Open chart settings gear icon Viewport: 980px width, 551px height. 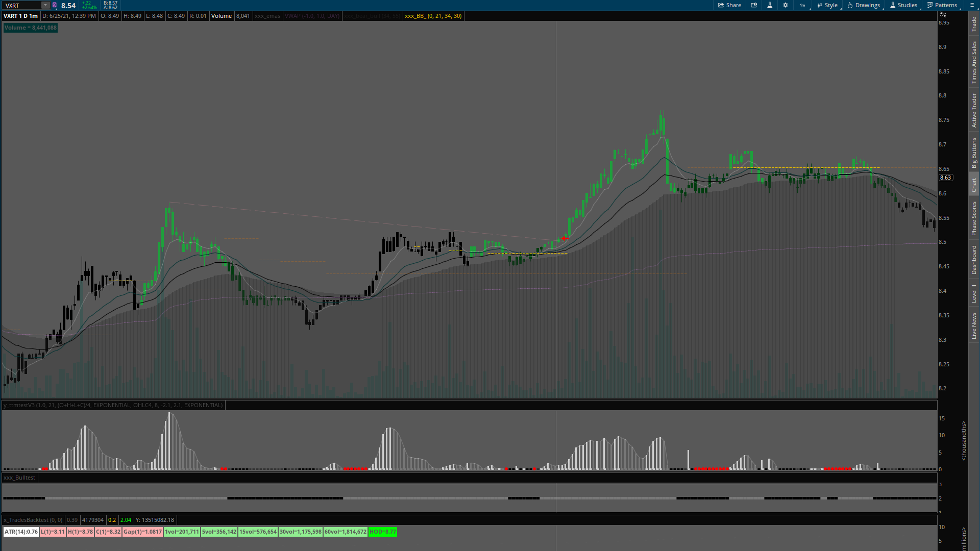tap(786, 5)
